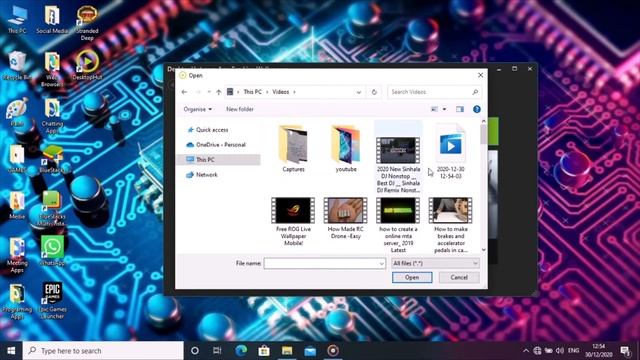This screenshot has width=640, height=360.
Task: Launch BlueStacks Multi-Instance shortcut
Action: (x=52, y=209)
